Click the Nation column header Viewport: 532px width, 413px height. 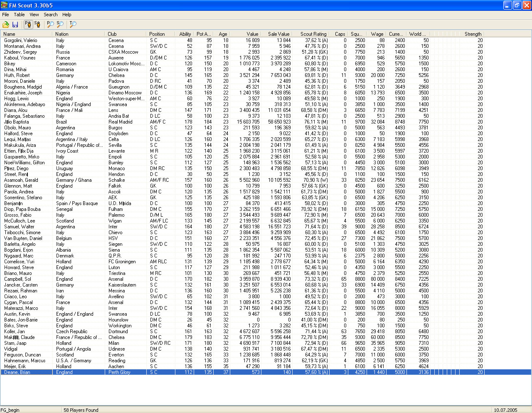pos(62,34)
